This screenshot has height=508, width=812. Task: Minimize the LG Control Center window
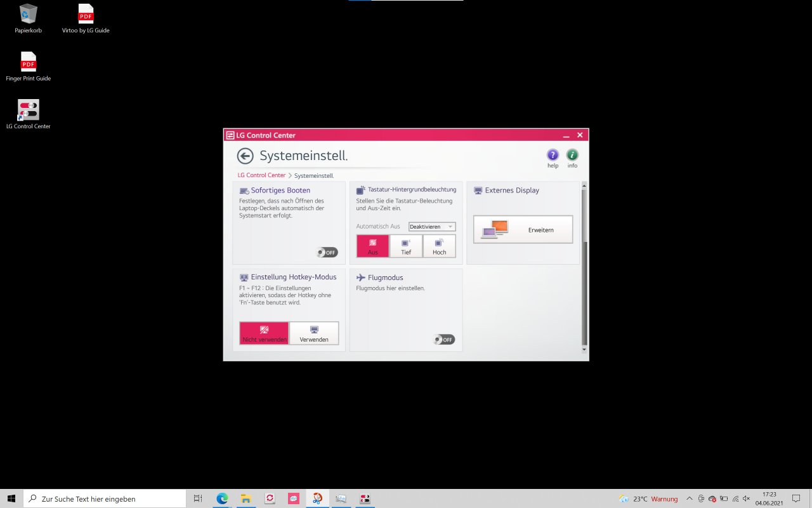(x=566, y=135)
